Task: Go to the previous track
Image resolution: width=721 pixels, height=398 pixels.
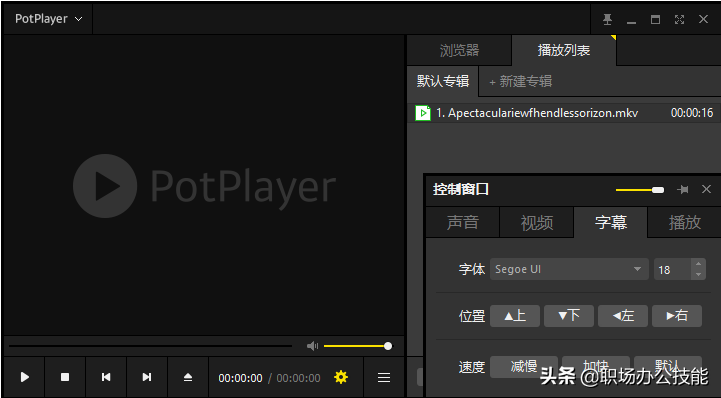Action: click(106, 377)
